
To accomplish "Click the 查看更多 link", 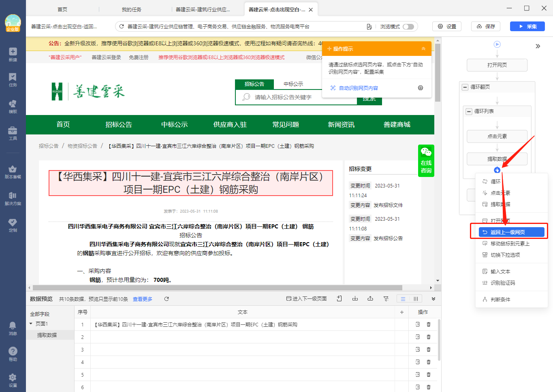I will (x=142, y=299).
